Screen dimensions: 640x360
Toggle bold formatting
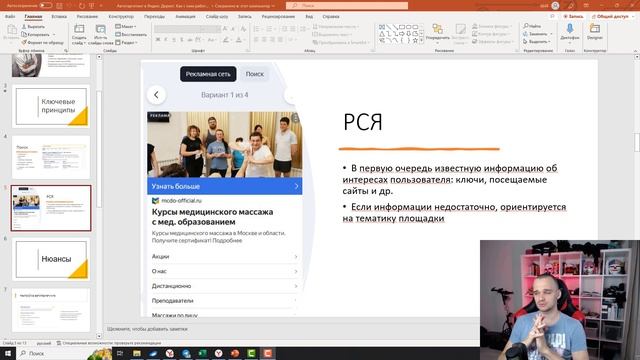pyautogui.click(x=158, y=40)
